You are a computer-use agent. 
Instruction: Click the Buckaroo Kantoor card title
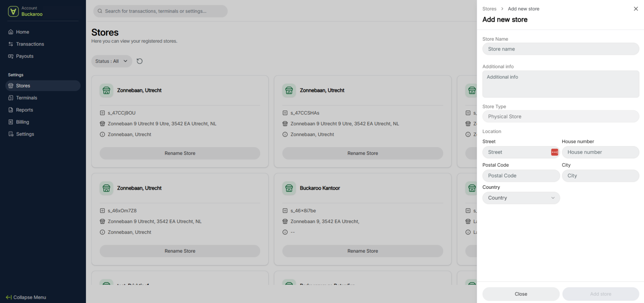pos(320,188)
